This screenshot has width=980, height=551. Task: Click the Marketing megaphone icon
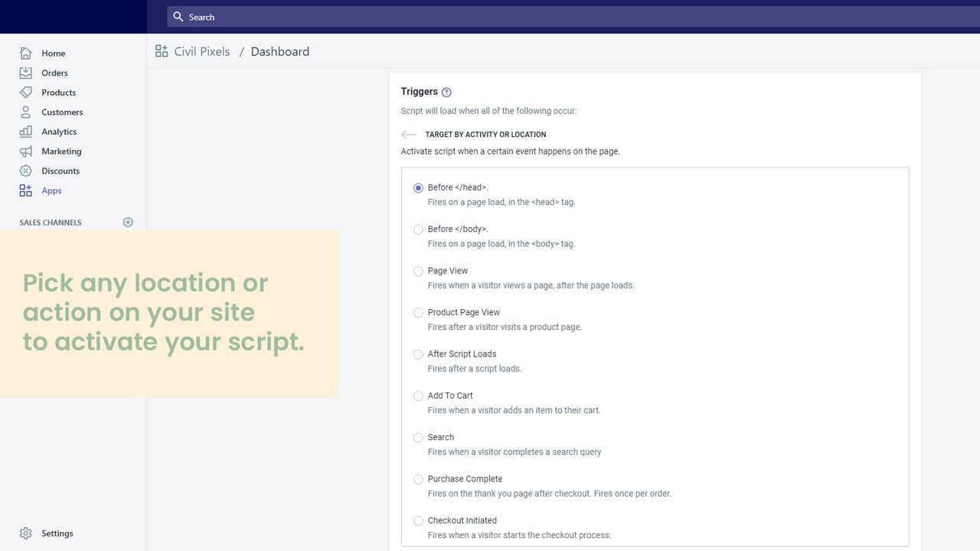tap(25, 152)
